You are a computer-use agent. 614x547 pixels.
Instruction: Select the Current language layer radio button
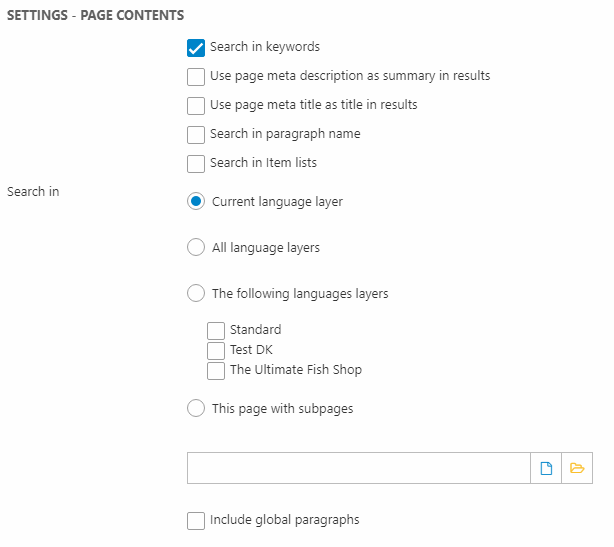pos(196,202)
